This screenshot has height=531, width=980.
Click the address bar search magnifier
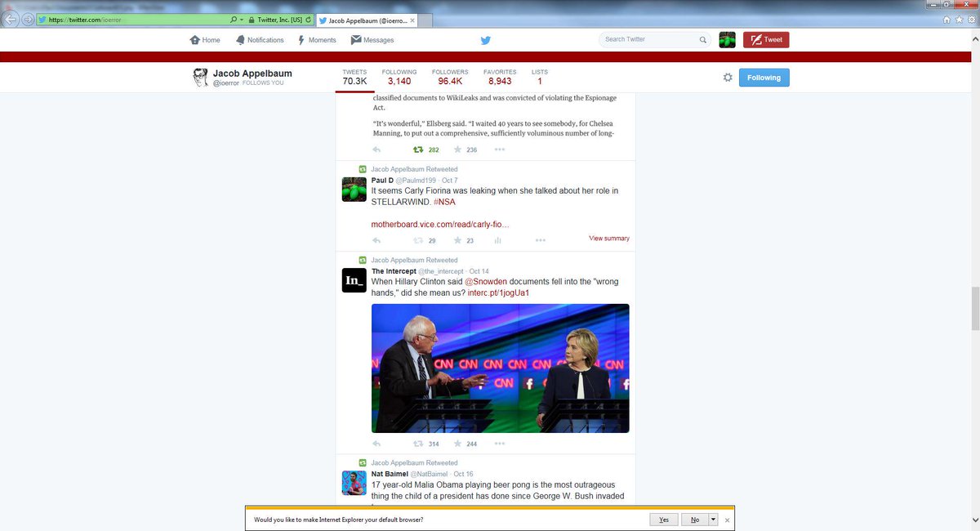coord(234,20)
